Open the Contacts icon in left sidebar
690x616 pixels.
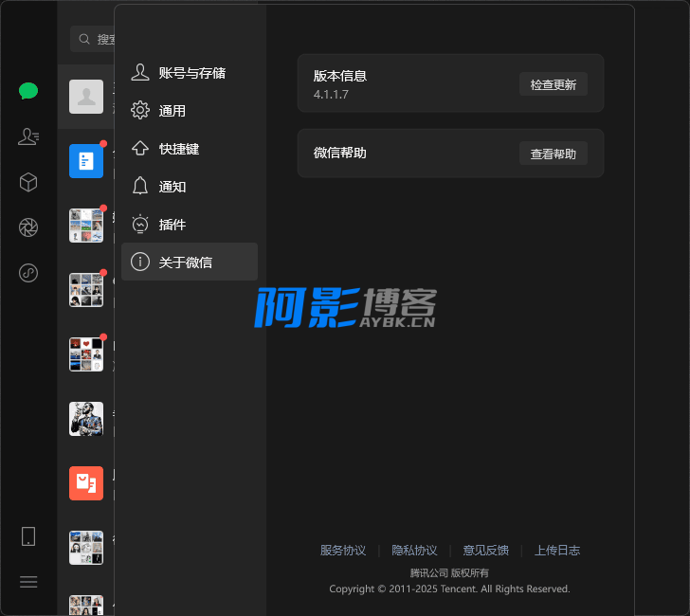28,136
